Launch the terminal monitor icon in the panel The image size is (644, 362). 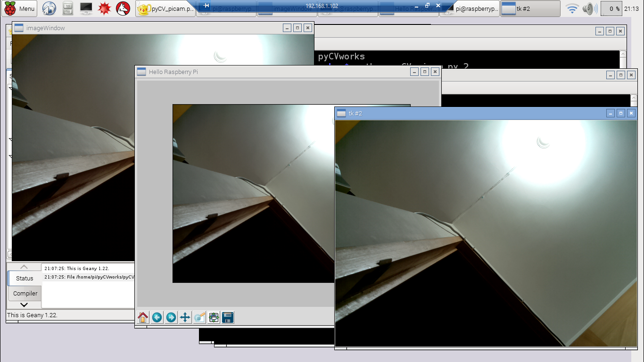click(x=86, y=8)
